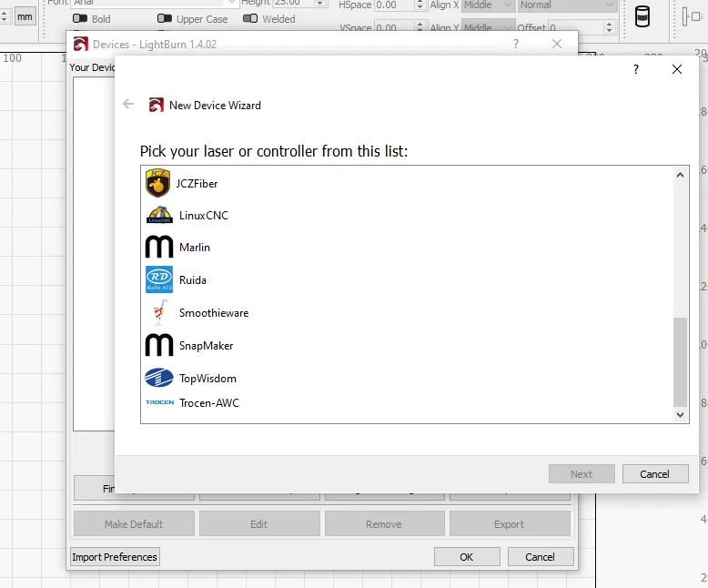
Task: Click Edit in Devices window
Action: point(259,524)
